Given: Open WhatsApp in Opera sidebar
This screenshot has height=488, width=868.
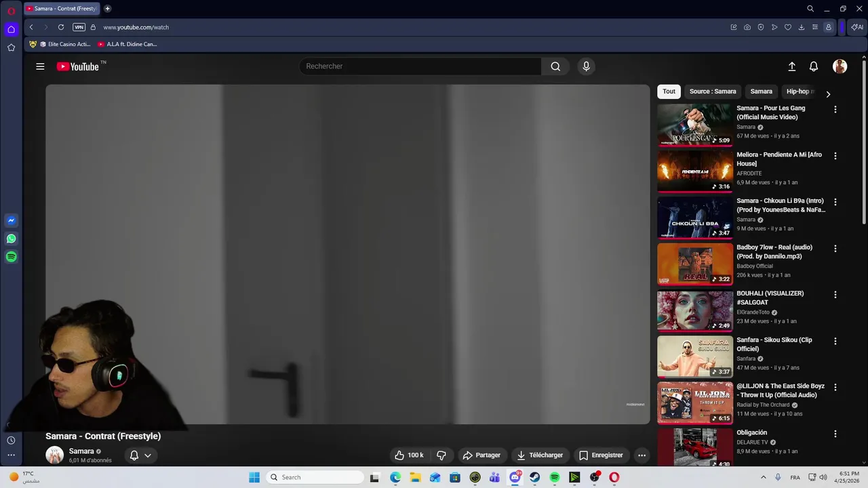Looking at the screenshot, I should (x=11, y=239).
